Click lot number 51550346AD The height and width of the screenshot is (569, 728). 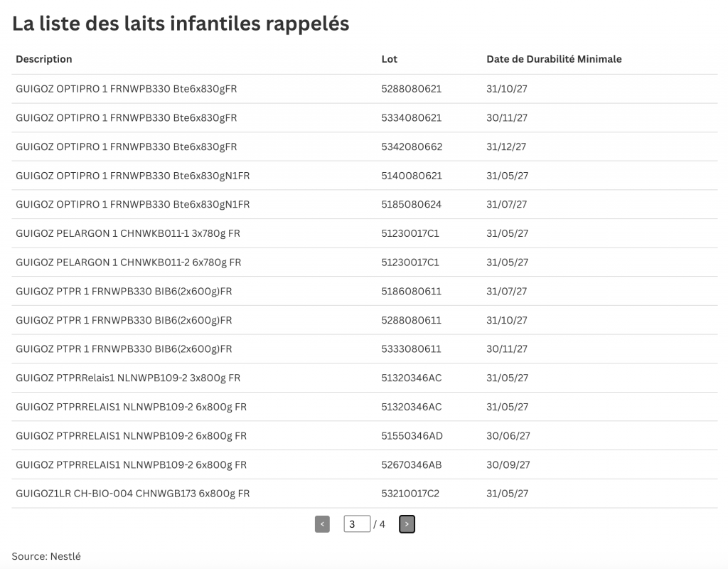412,436
